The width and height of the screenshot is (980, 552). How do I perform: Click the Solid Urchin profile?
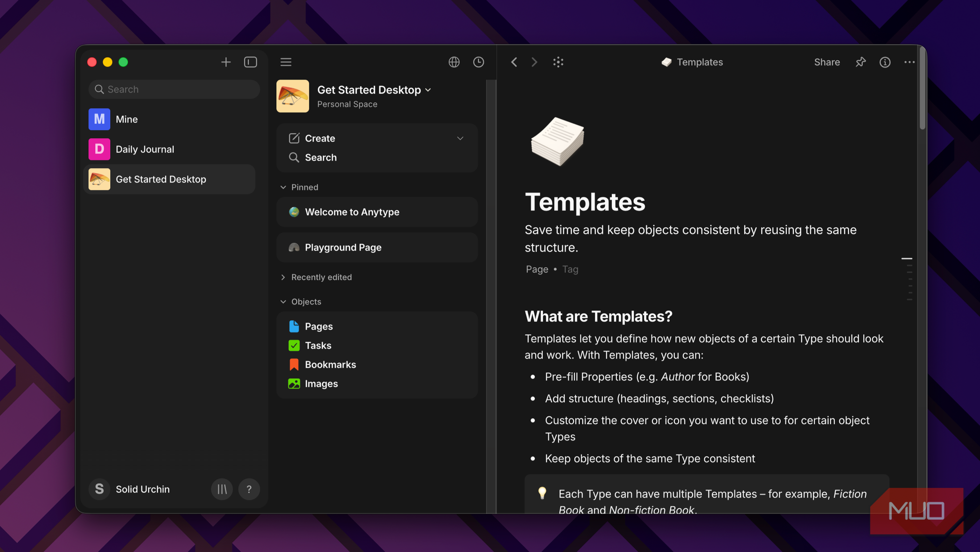pos(130,489)
